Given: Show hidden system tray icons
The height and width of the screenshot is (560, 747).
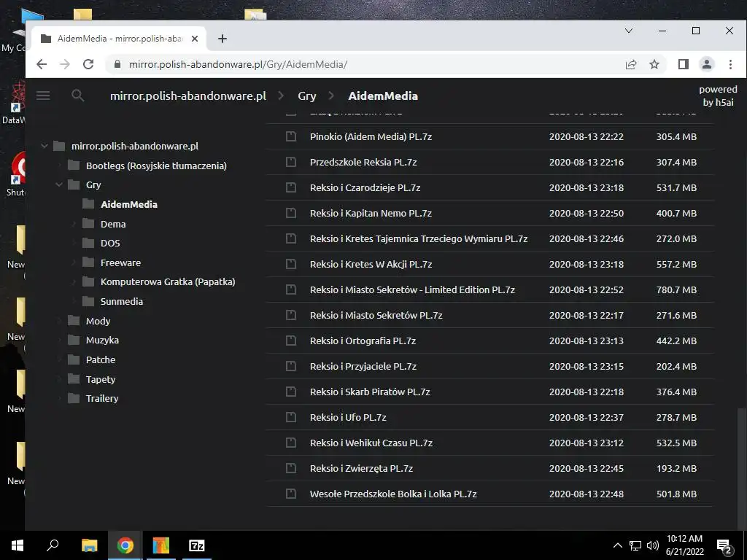Looking at the screenshot, I should [617, 545].
